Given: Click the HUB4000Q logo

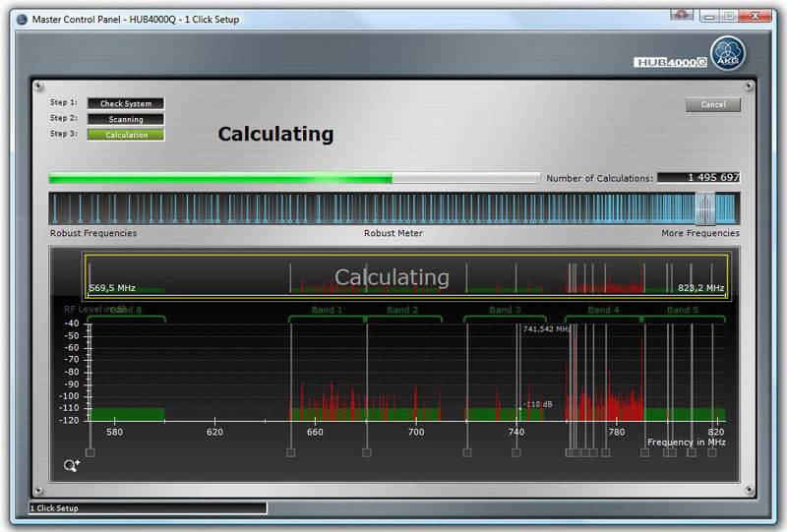Looking at the screenshot, I should coord(670,62).
